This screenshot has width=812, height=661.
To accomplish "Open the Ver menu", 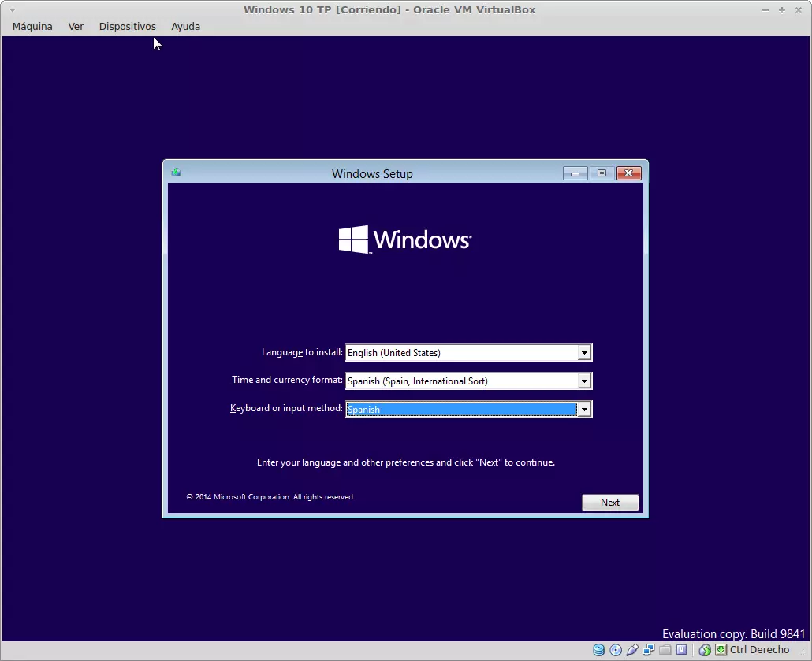I will [x=76, y=26].
